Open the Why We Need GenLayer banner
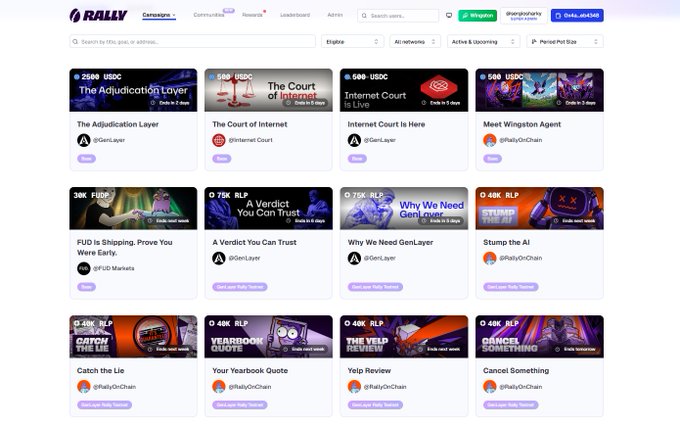 [x=404, y=208]
